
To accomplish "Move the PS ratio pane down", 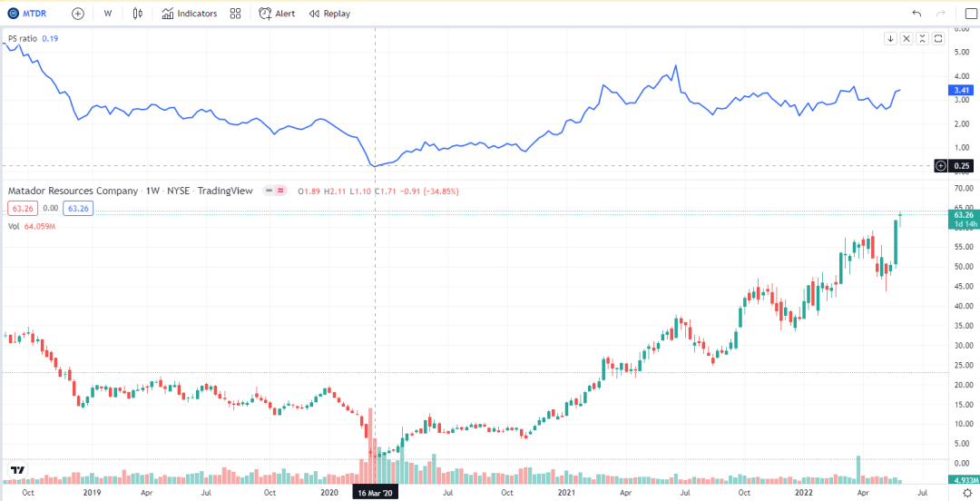I will click(891, 39).
